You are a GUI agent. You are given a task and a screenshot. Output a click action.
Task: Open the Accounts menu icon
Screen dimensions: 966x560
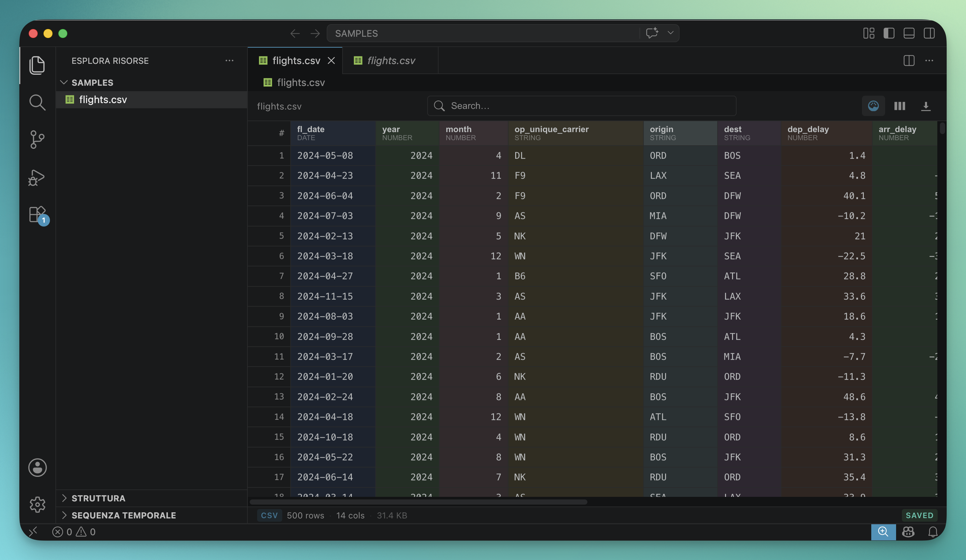click(x=37, y=467)
